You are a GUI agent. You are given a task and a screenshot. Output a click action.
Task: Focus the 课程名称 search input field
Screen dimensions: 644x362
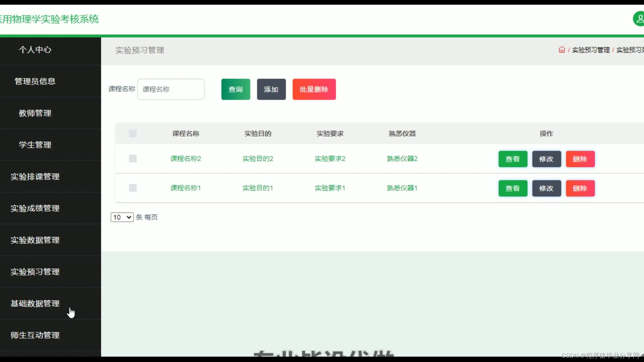click(x=171, y=89)
